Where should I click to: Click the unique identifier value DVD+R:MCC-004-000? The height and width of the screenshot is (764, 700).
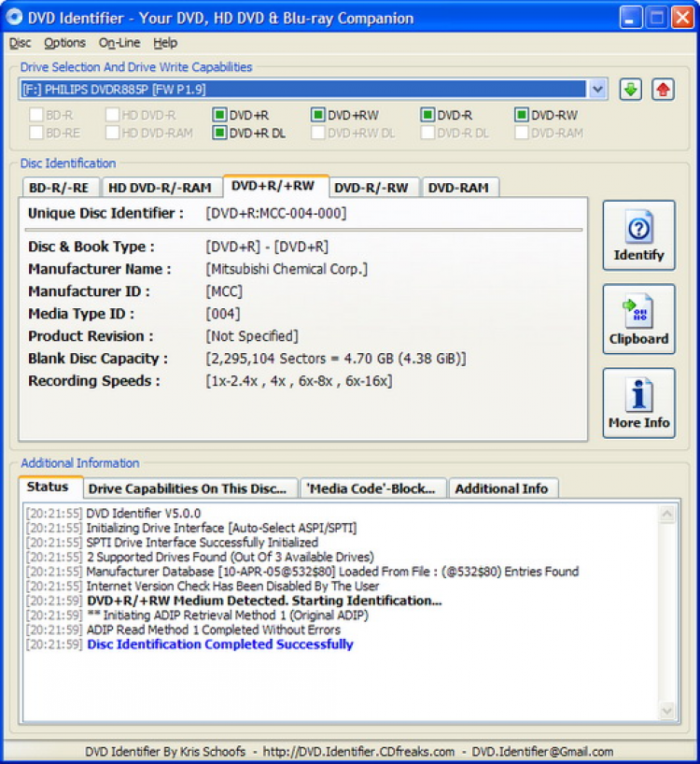276,213
